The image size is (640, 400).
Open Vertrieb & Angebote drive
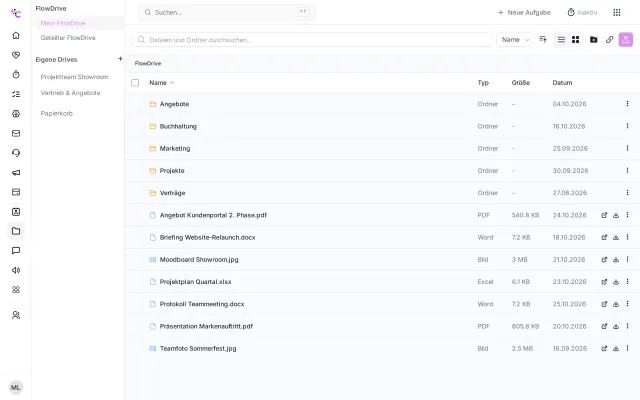(70, 93)
